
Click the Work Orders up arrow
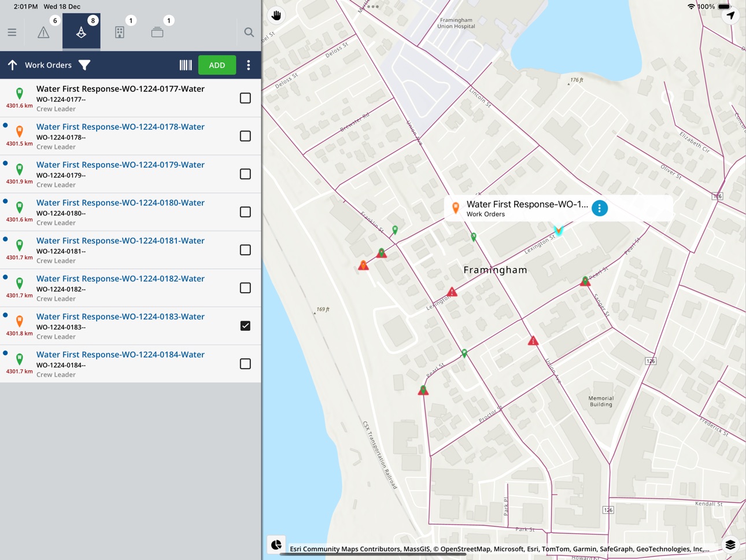pyautogui.click(x=12, y=65)
